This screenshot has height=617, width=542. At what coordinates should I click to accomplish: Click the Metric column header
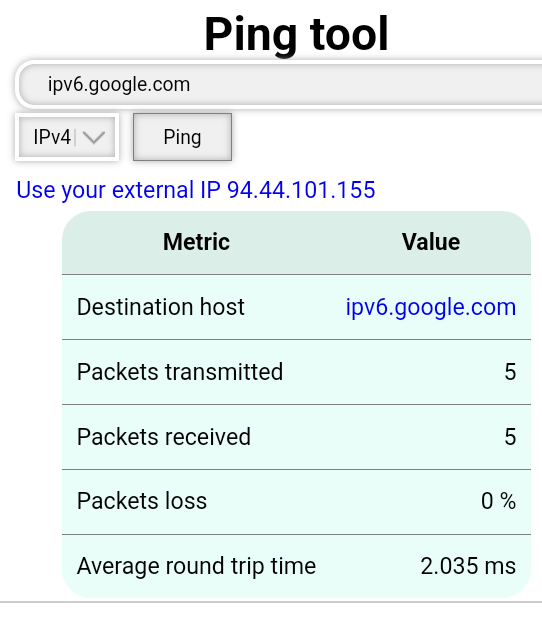click(x=196, y=242)
